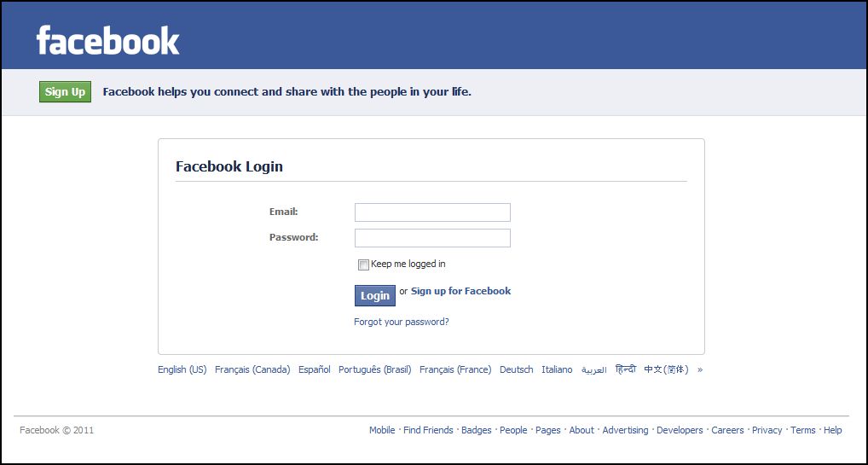868x465 pixels.
Task: Focus the Password input field
Action: click(x=432, y=238)
